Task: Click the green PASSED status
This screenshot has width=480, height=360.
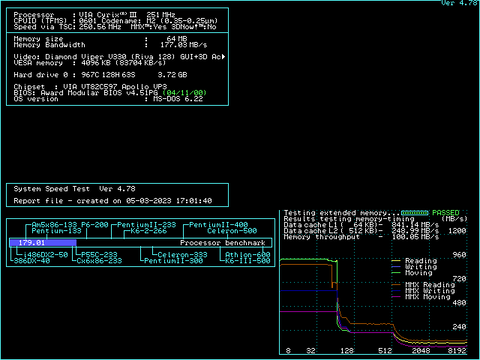Action: click(446, 213)
